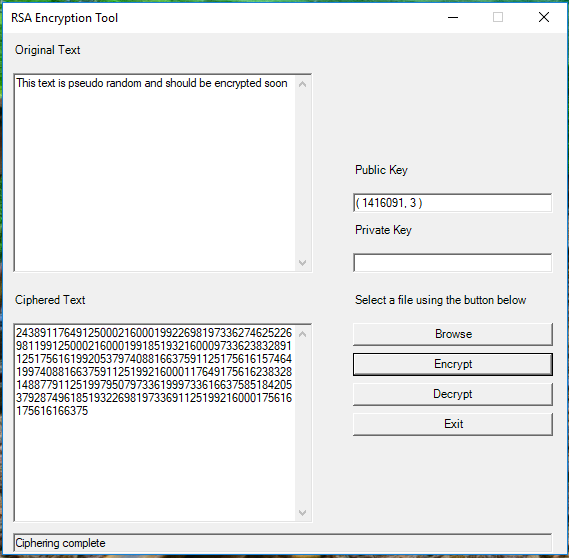This screenshot has width=569, height=558.
Task: Click Original Text scrollbar down arrow
Action: (303, 262)
